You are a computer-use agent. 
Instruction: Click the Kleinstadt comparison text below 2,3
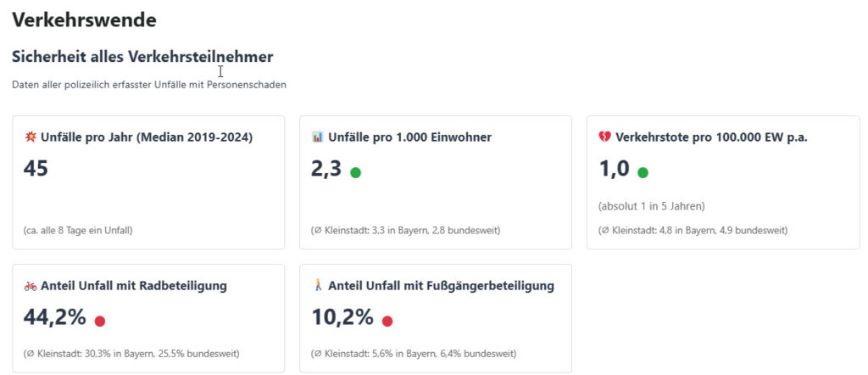[x=405, y=230]
